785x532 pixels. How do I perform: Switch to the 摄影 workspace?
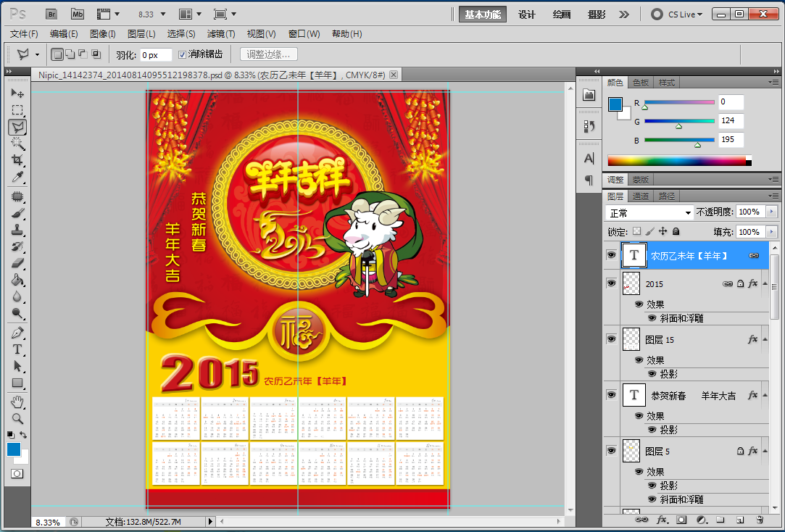click(597, 14)
